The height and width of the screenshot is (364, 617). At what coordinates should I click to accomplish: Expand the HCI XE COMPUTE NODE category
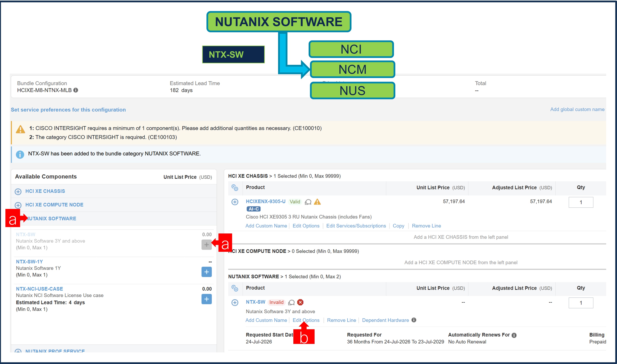point(18,205)
